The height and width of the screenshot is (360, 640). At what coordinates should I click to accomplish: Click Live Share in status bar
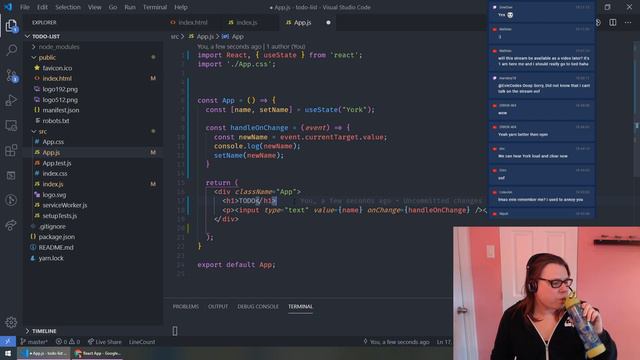(104, 342)
